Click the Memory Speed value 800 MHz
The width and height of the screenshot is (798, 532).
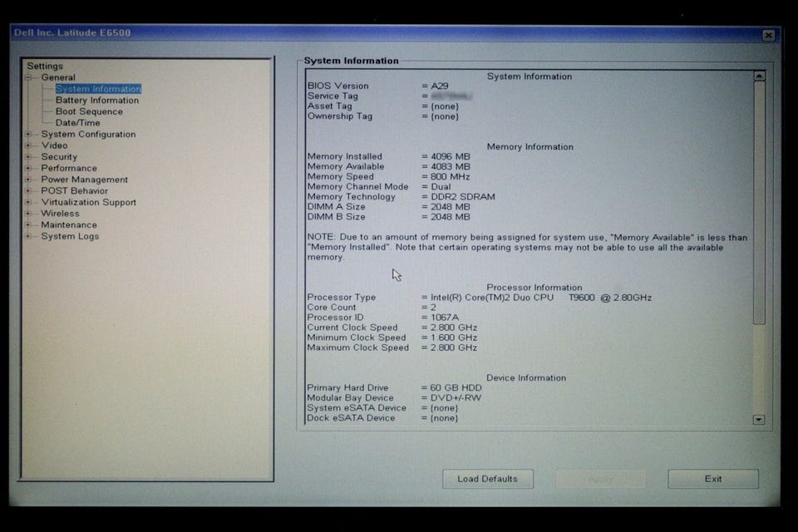tap(451, 177)
